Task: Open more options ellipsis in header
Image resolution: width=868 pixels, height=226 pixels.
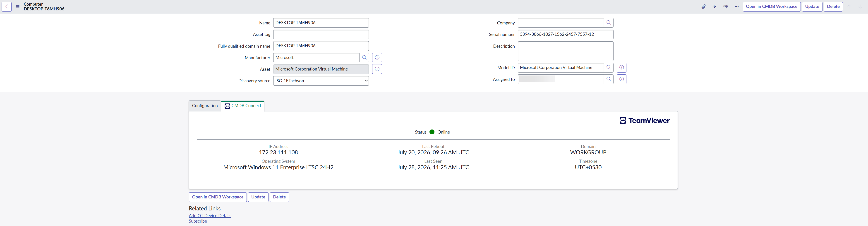Action: 737,6
